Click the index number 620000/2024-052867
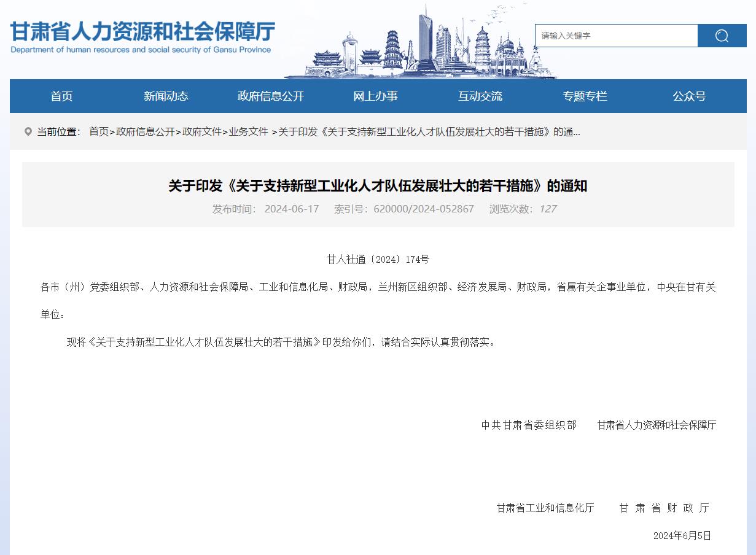The width and height of the screenshot is (756, 555). (x=424, y=209)
